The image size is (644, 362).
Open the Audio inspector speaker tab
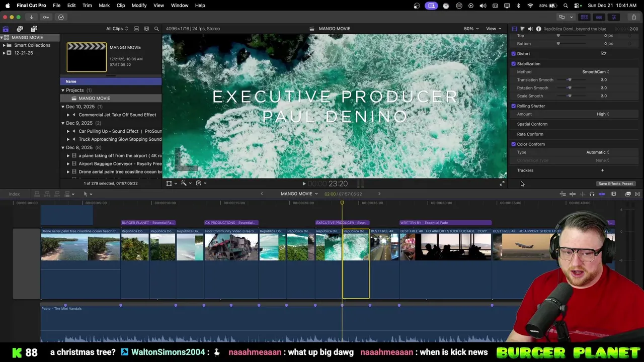pos(530,29)
